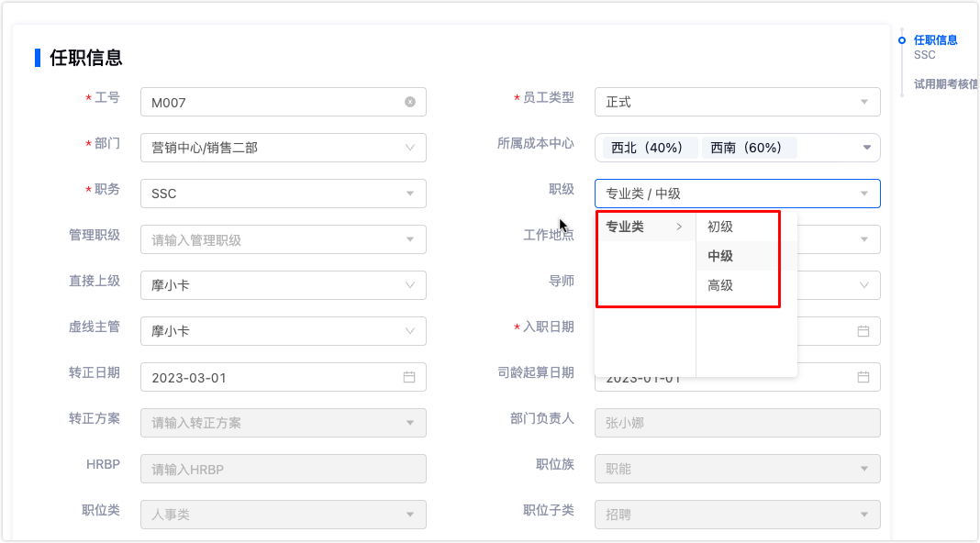Click the 西南（60%） cost center tag

[x=746, y=148]
